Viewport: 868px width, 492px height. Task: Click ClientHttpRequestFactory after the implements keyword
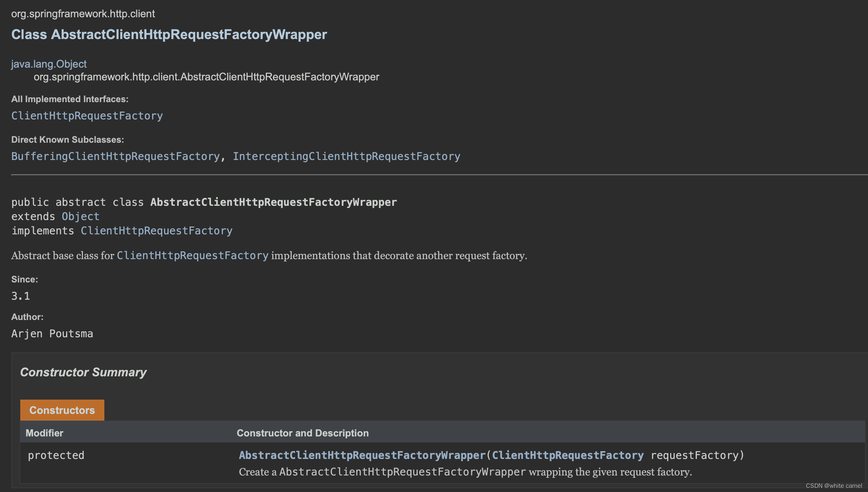pyautogui.click(x=156, y=231)
